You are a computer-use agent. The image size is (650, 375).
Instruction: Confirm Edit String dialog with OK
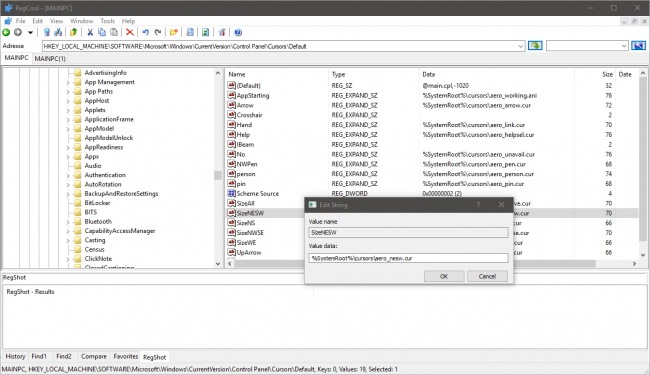[444, 276]
